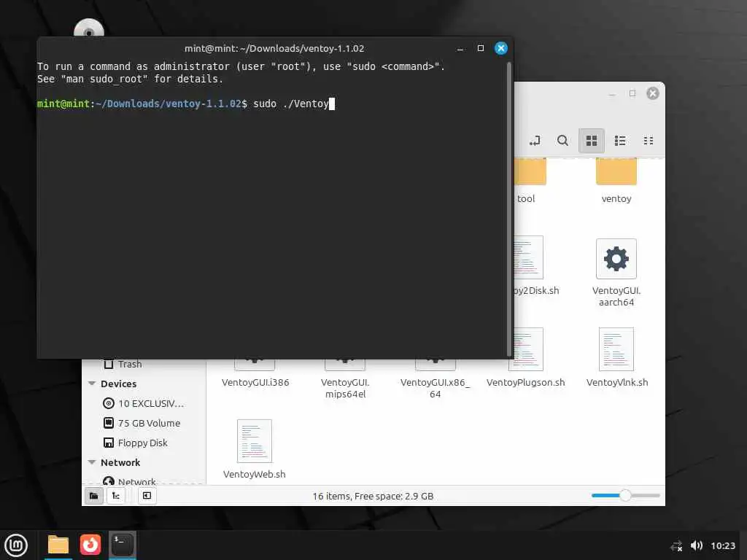Show places in the sidebar
Image resolution: width=747 pixels, height=560 pixels.
pyautogui.click(x=94, y=496)
